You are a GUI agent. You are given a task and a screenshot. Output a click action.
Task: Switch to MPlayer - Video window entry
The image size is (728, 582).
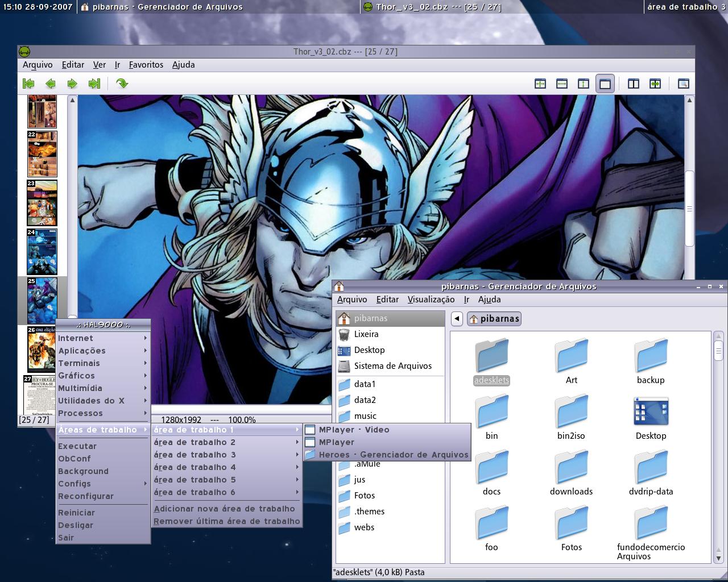387,430
